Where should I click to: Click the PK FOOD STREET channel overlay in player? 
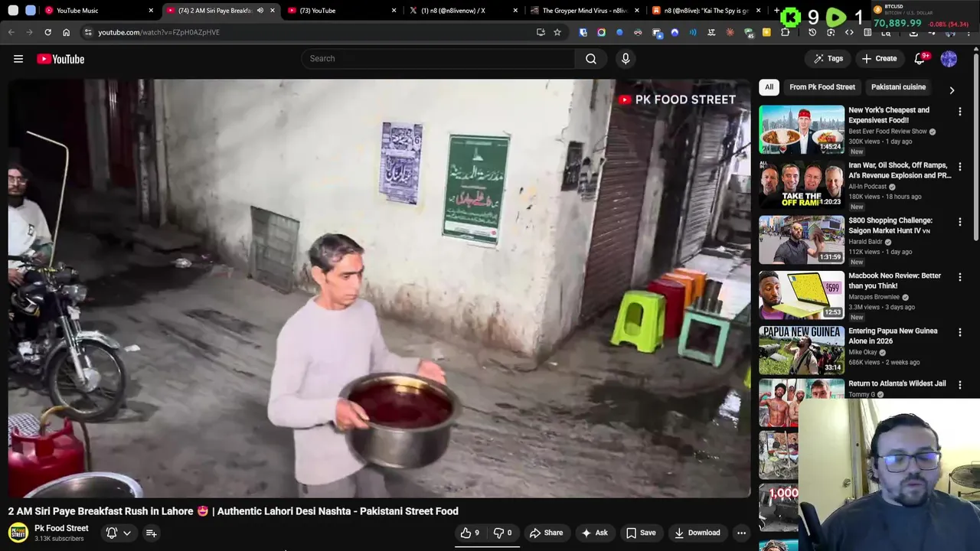(x=678, y=99)
